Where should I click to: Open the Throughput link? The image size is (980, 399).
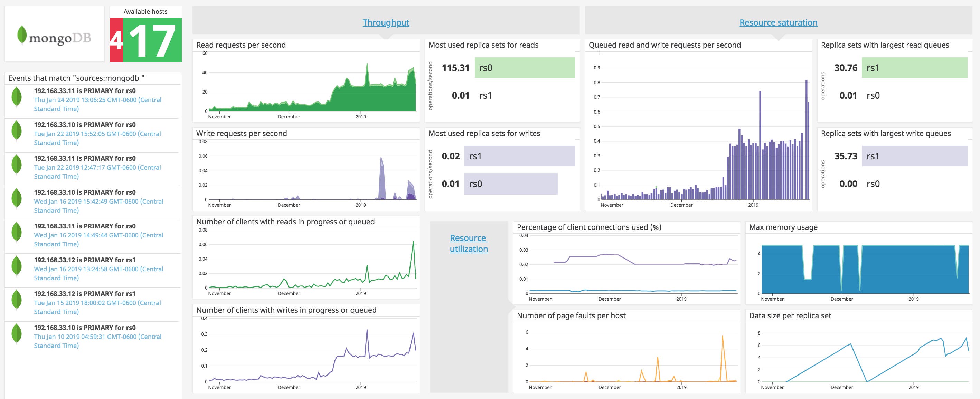click(x=386, y=22)
